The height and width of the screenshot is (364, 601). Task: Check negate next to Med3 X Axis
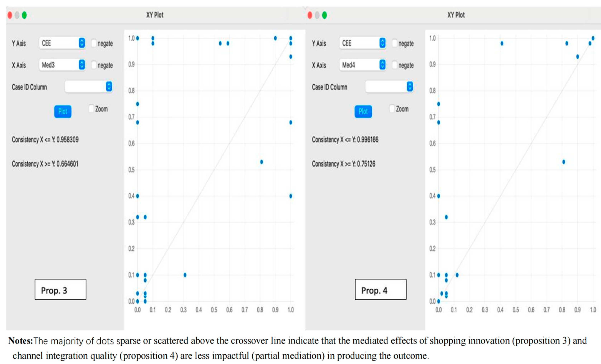[94, 65]
